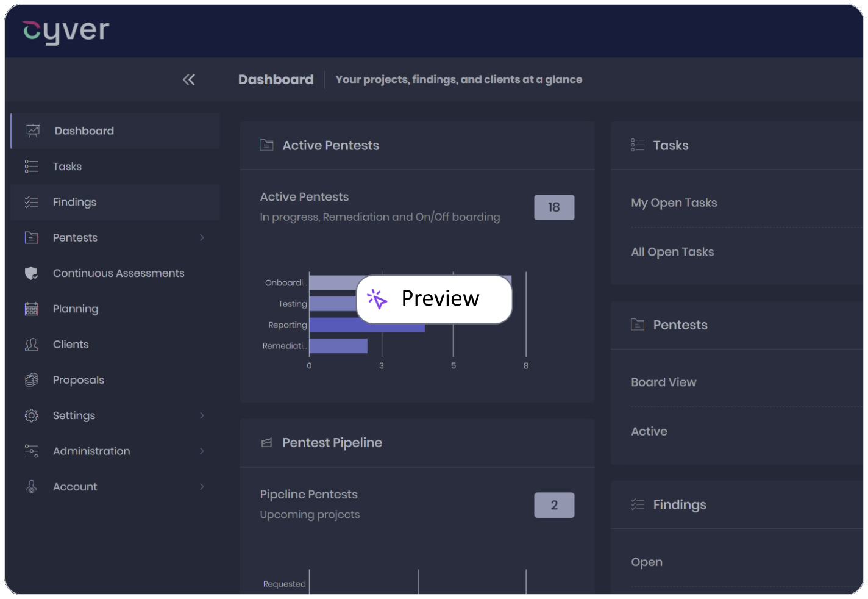Open Planning in the sidebar
The width and height of the screenshot is (868, 599).
click(116, 309)
